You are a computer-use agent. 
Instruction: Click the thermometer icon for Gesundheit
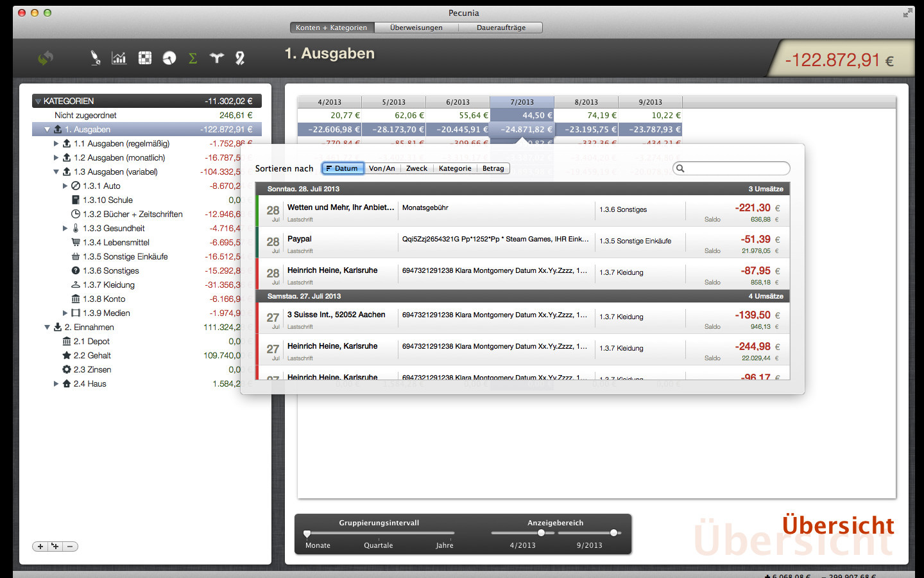tap(76, 228)
